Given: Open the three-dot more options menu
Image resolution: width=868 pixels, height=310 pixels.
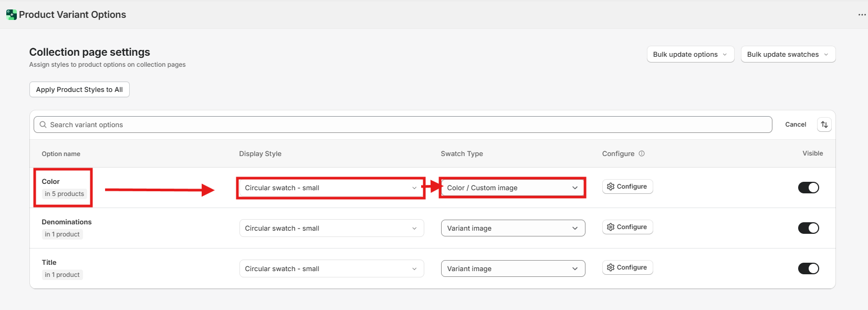Looking at the screenshot, I should click(862, 15).
